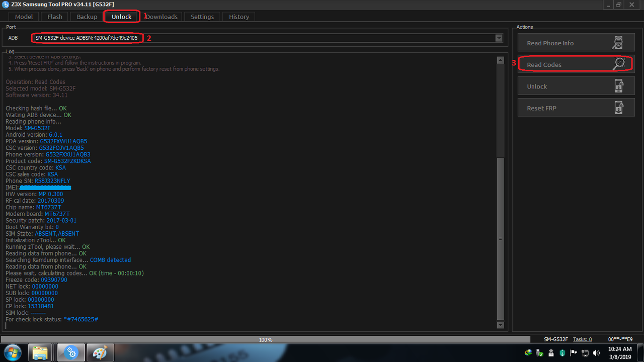Click the log scrollbar up arrow

(x=500, y=60)
